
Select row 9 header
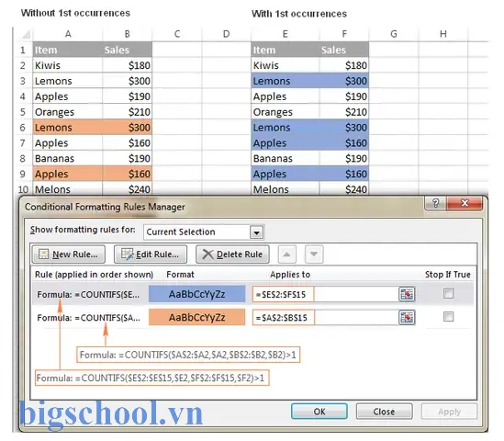[x=23, y=174]
